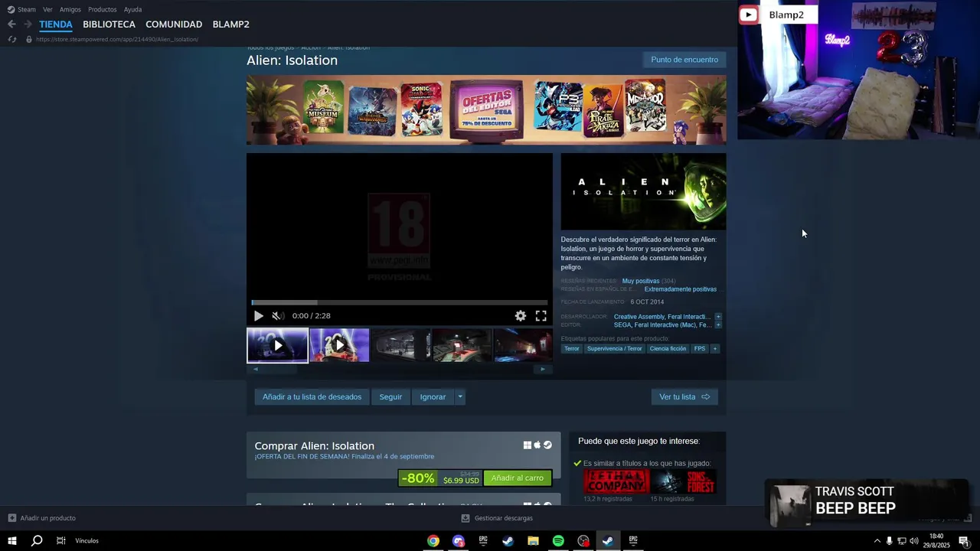980x551 pixels.
Task: Play the trailer with the play button
Action: pyautogui.click(x=258, y=315)
